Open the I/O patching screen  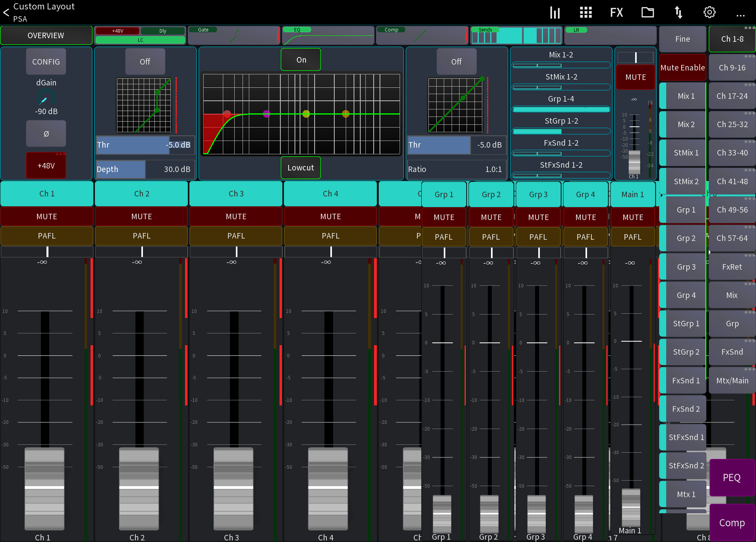coord(678,12)
